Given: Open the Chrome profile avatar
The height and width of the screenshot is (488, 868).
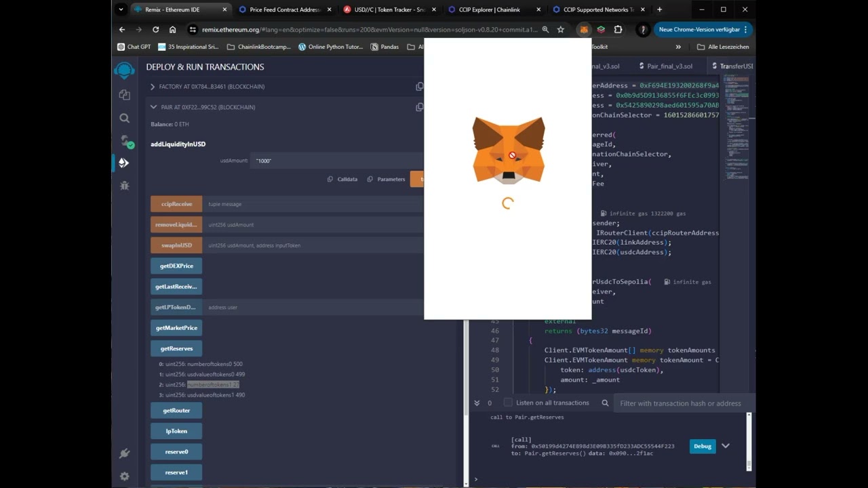Looking at the screenshot, I should (x=642, y=30).
